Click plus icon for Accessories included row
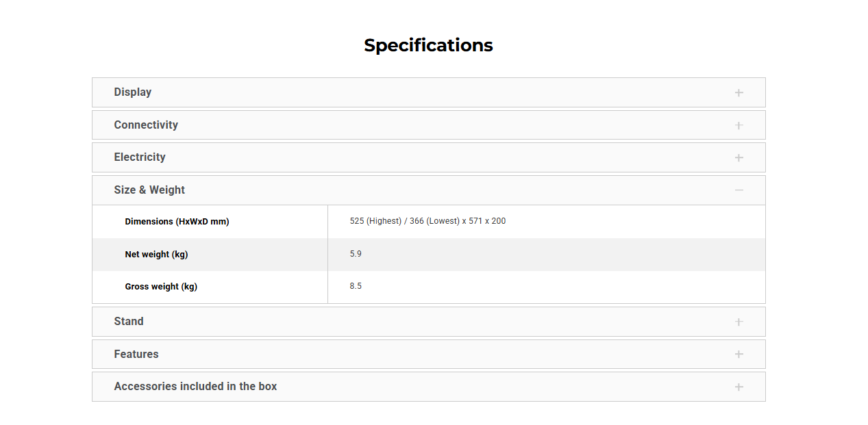 739,387
